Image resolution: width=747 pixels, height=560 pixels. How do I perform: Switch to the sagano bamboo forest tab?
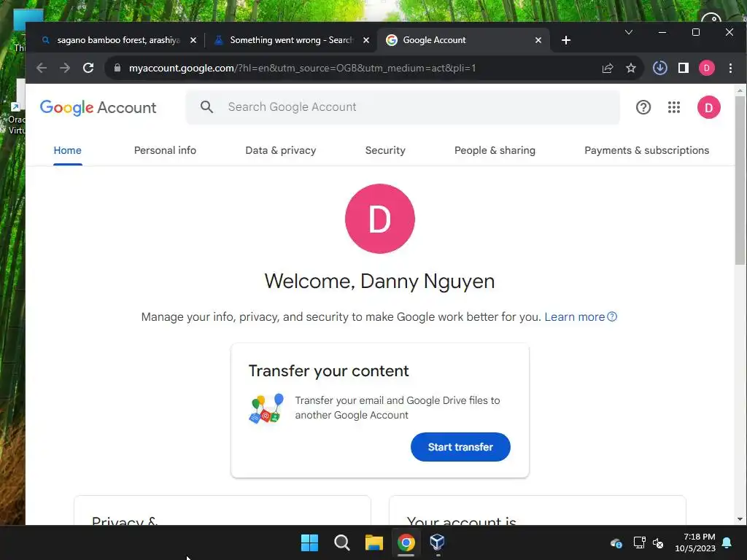[118, 41]
